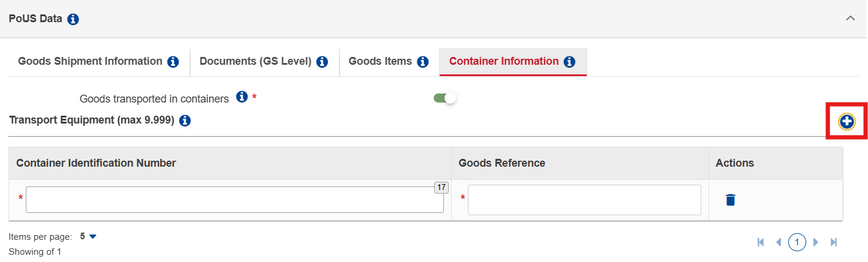Open the Items per page dropdown
868x262 pixels.
click(x=88, y=236)
